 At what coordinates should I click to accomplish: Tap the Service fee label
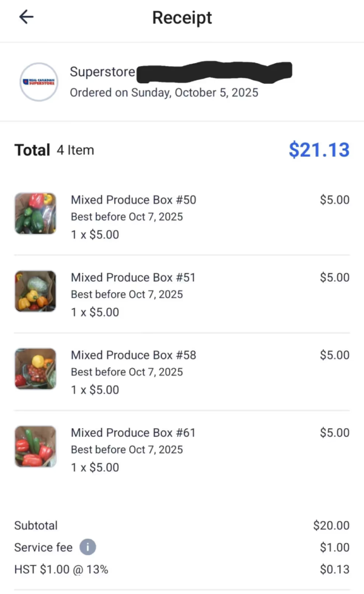click(x=43, y=547)
